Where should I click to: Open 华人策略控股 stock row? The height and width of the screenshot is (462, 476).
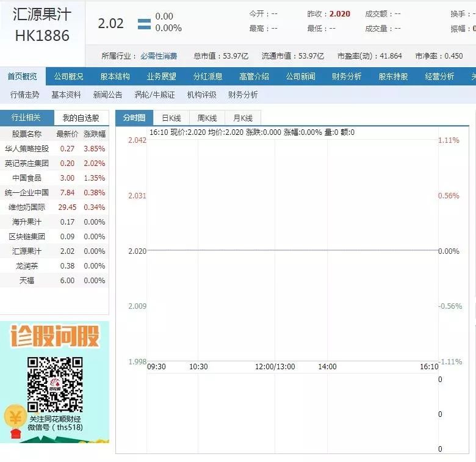[54, 149]
